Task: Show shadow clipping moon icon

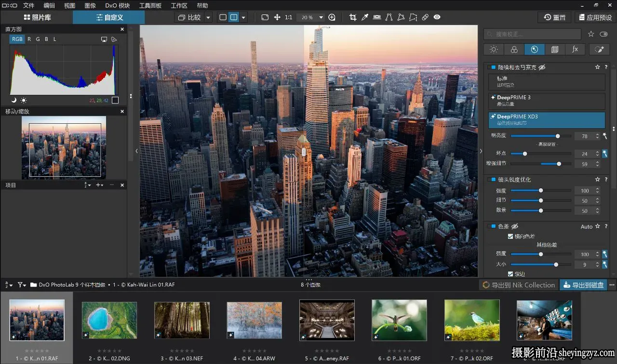Action: [x=14, y=100]
